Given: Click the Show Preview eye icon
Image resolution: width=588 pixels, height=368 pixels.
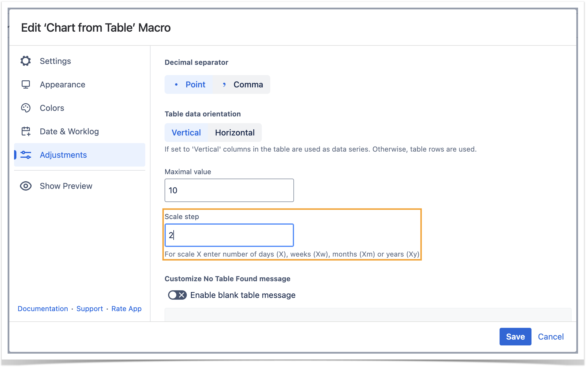Looking at the screenshot, I should click(x=26, y=186).
